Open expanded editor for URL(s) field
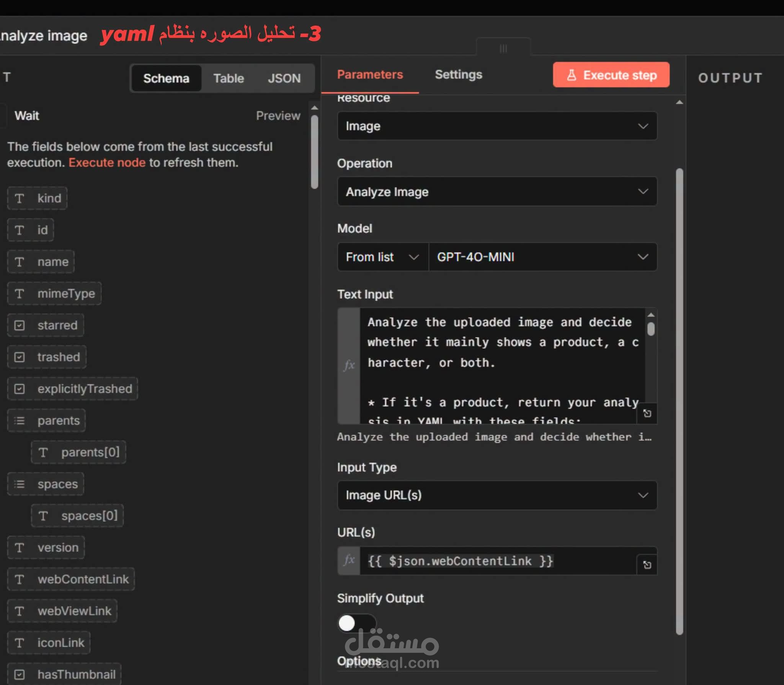Image resolution: width=784 pixels, height=685 pixels. (647, 565)
